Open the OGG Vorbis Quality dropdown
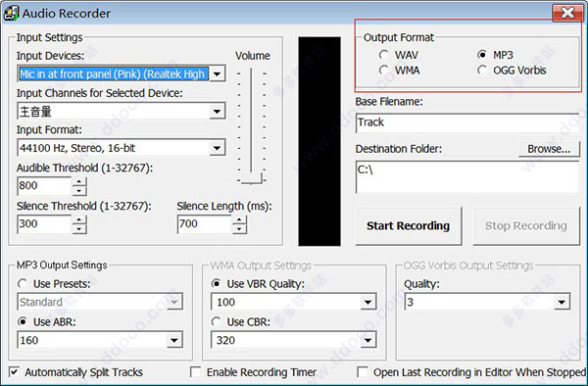 562,302
